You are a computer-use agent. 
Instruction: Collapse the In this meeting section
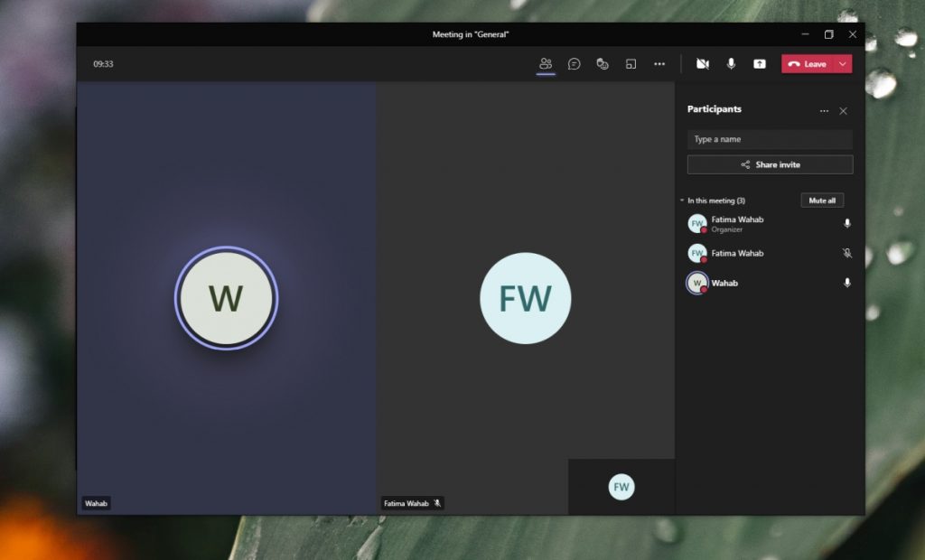680,200
